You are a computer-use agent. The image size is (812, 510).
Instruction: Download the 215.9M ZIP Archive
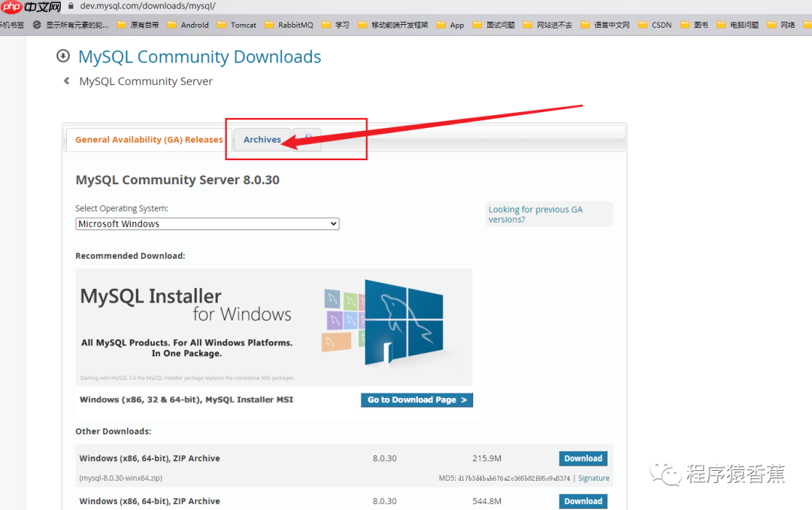(x=583, y=458)
